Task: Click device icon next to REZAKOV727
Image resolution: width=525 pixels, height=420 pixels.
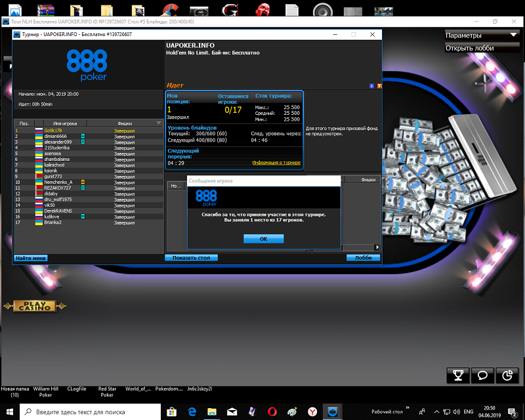Action: point(83,188)
